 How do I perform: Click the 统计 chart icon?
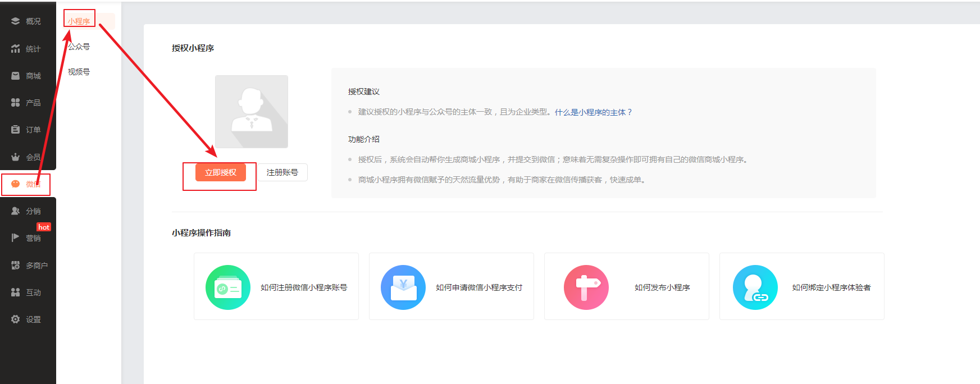[x=15, y=49]
